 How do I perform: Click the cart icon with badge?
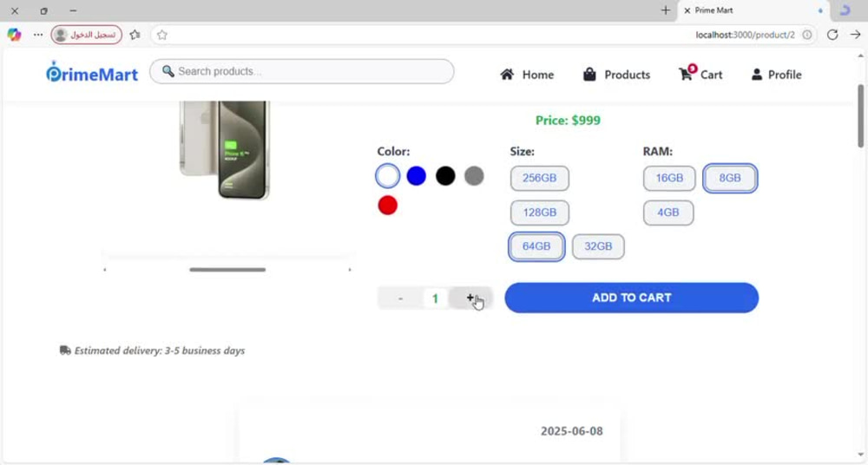pyautogui.click(x=687, y=73)
